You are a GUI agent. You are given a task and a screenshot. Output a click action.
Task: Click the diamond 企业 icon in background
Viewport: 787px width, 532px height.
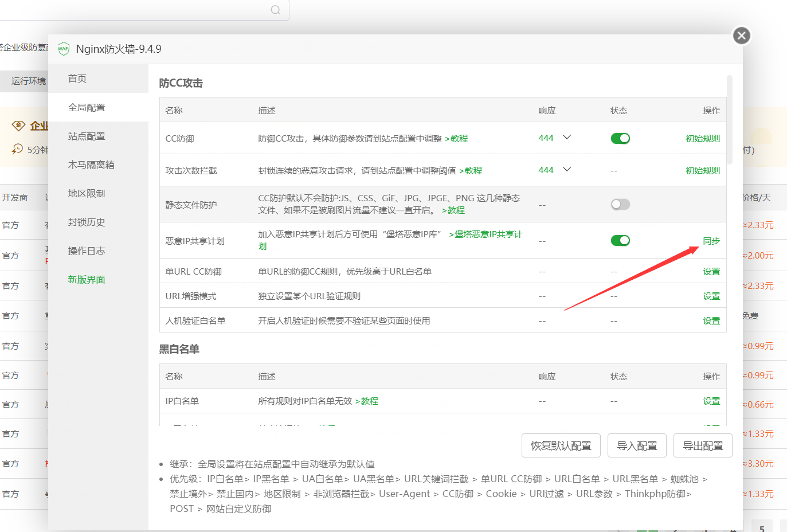pyautogui.click(x=18, y=126)
